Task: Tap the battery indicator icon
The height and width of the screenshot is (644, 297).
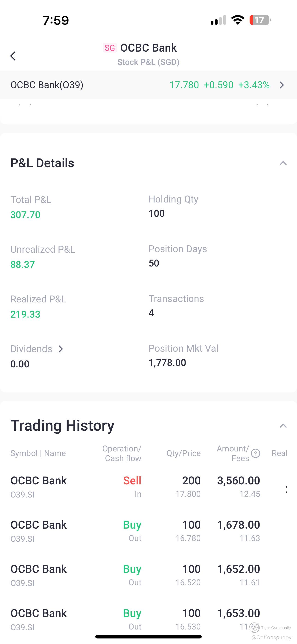Action: pos(260,20)
